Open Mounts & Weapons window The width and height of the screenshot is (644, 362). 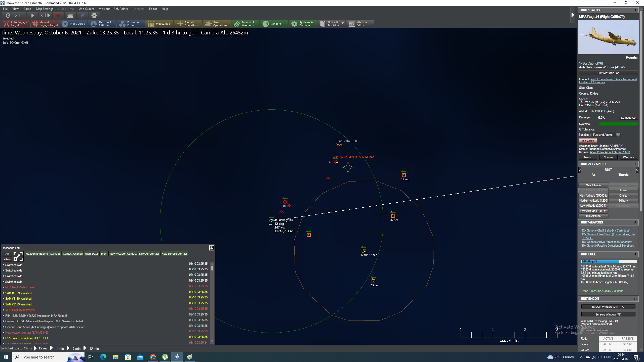(246, 24)
